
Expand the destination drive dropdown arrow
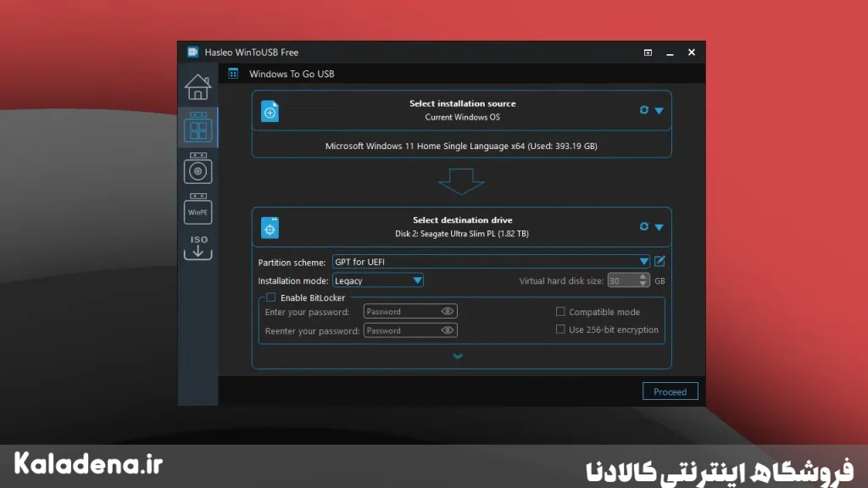(x=659, y=227)
